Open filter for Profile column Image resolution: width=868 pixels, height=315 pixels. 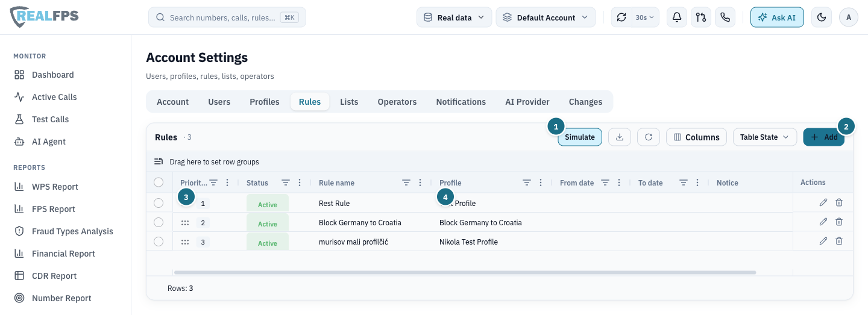pyautogui.click(x=527, y=182)
